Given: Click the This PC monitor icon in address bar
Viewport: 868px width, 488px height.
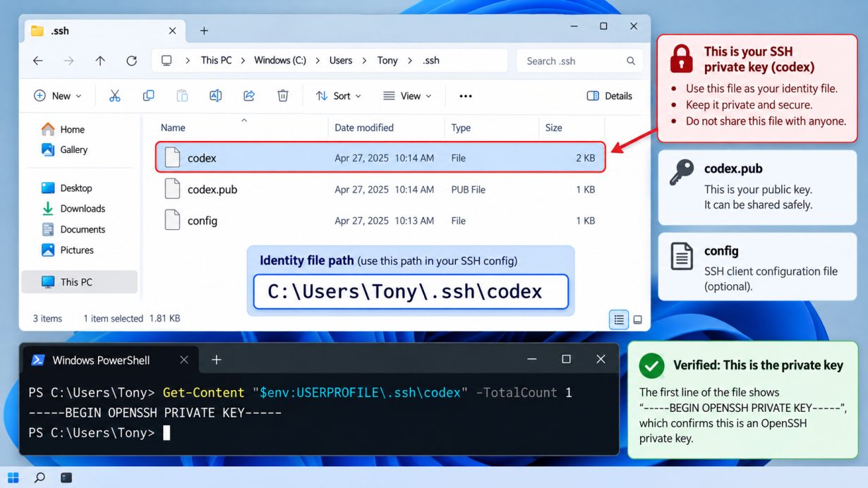Looking at the screenshot, I should tap(167, 61).
